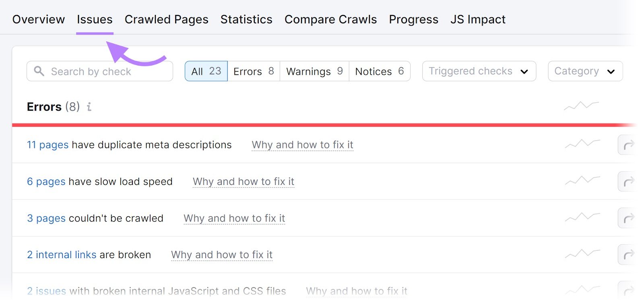644x306 pixels.
Task: Click Why and how to fix slow load speed
Action: [243, 181]
